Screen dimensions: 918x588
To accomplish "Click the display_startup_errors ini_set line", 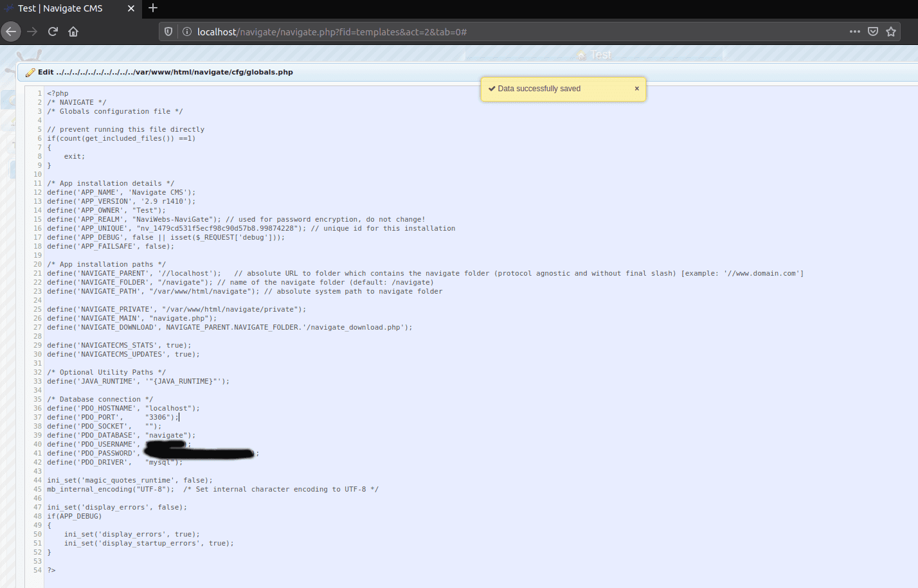I will tap(149, 543).
